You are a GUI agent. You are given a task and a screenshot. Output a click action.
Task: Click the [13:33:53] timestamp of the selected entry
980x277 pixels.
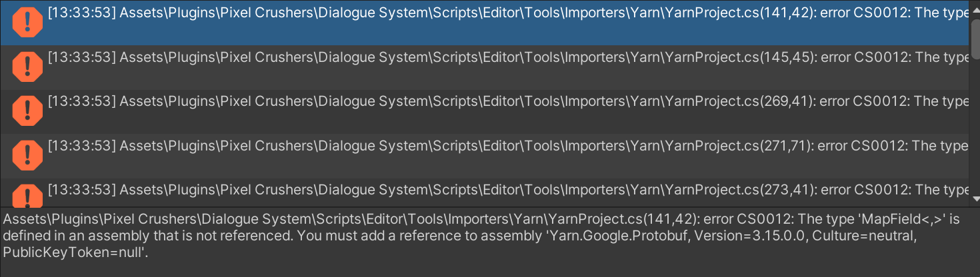coord(82,13)
